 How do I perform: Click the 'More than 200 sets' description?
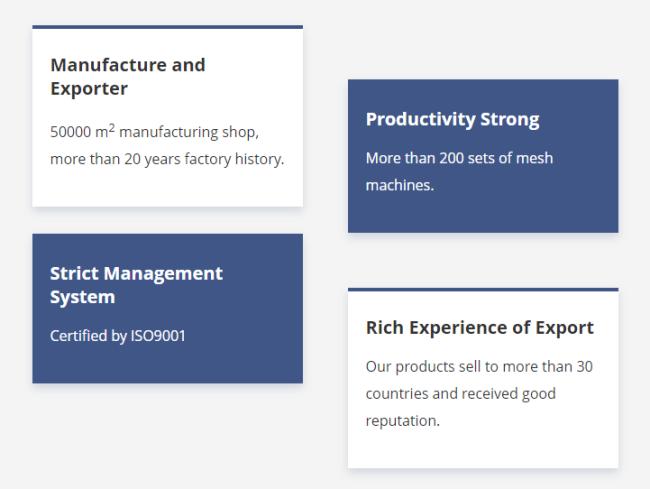tap(459, 172)
